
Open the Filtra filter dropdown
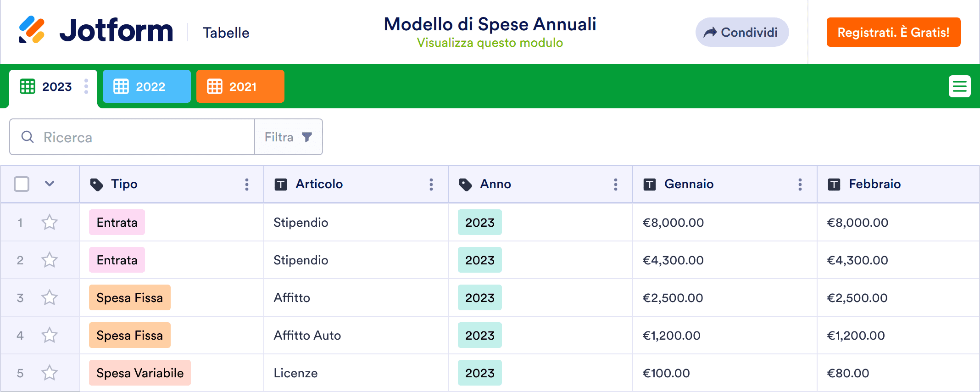click(x=289, y=137)
